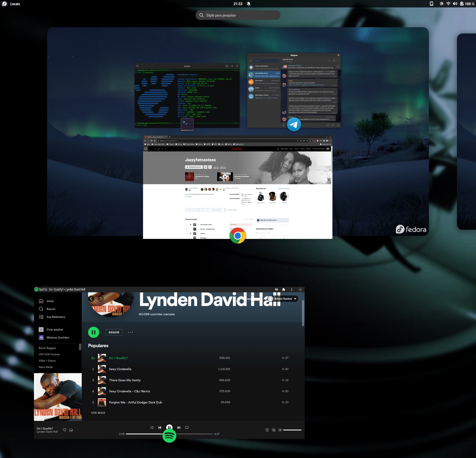Screen dimensions: 476x458
Task: Click the Telegram app icon badge
Action: click(x=294, y=124)
